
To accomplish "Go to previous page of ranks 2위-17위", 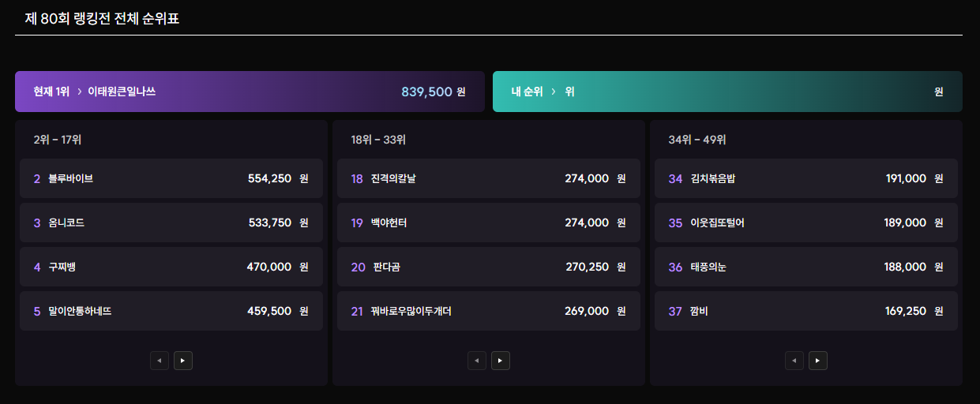I will click(x=160, y=361).
